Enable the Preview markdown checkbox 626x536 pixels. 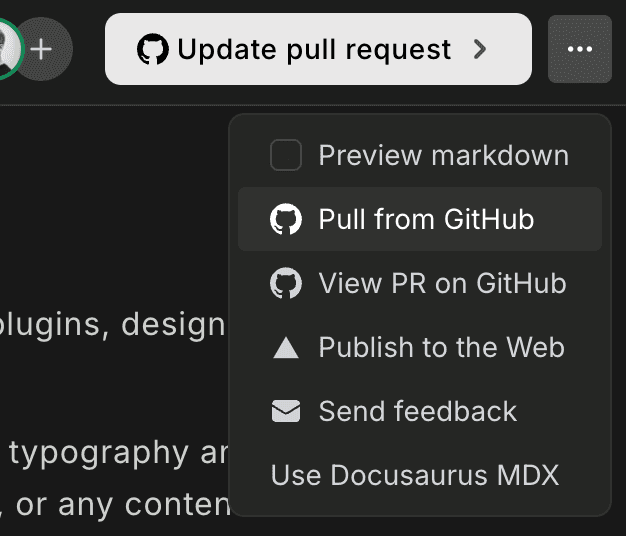pos(286,156)
